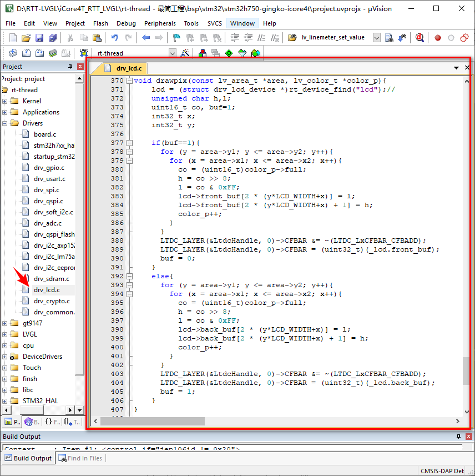This screenshot has width=475, height=476.
Task: Open Options for Target wand icon
Action: (185, 53)
